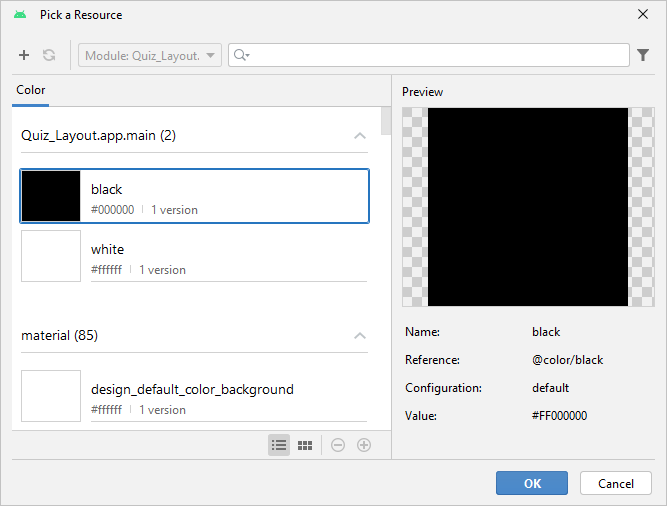Open the filter funnel options
Image resolution: width=667 pixels, height=506 pixels.
pyautogui.click(x=643, y=56)
